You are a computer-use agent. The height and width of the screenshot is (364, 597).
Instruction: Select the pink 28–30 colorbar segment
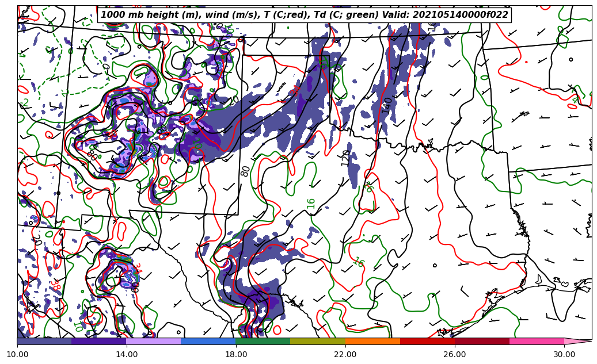[x=537, y=341]
